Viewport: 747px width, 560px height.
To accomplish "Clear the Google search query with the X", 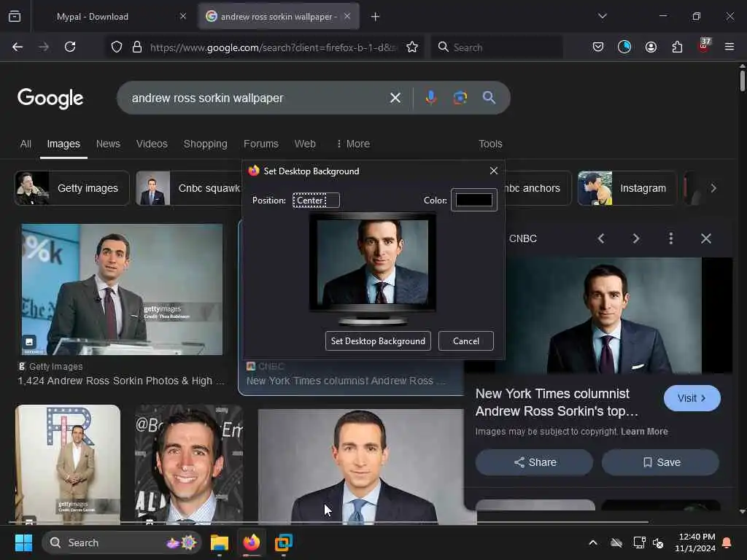I will (395, 98).
